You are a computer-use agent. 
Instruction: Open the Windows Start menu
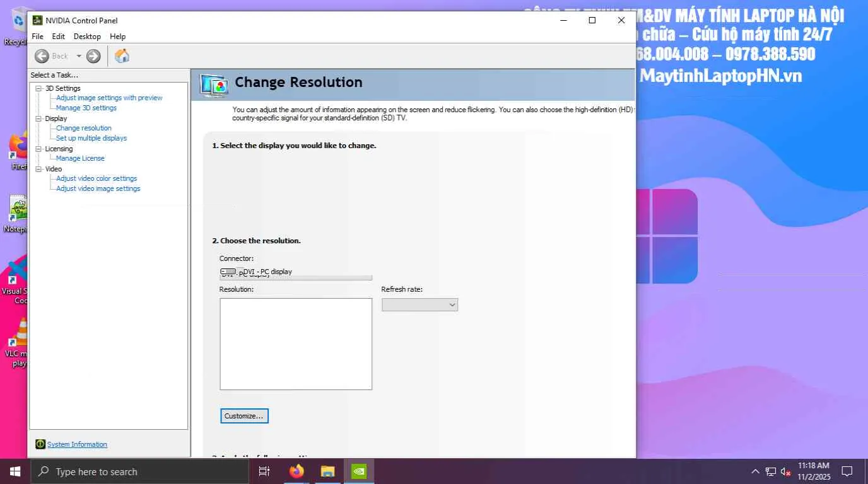(15, 471)
